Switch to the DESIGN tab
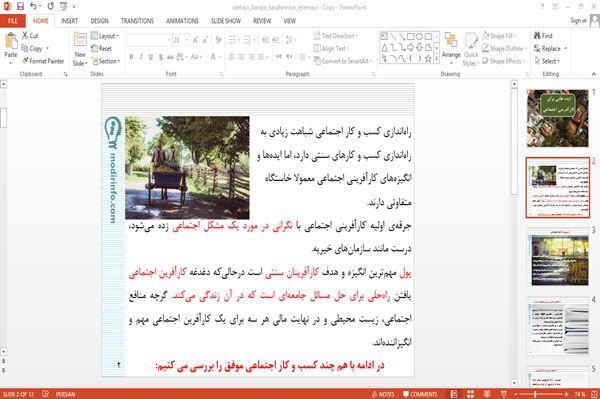600x399 pixels. [99, 21]
